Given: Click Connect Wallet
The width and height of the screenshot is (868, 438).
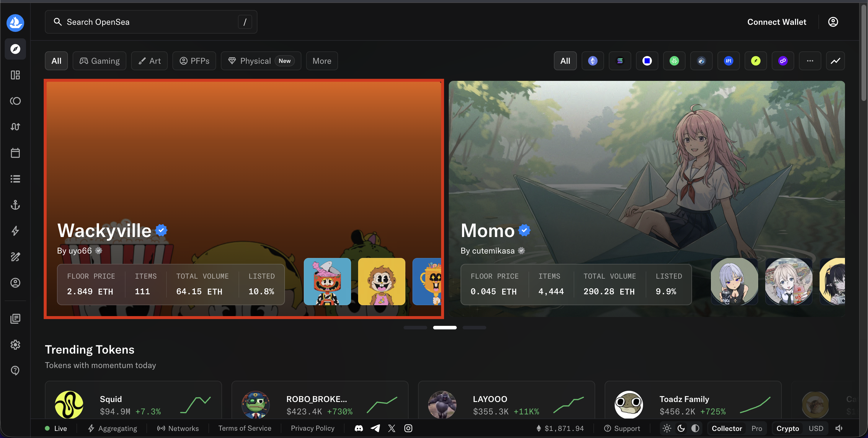Looking at the screenshot, I should pos(777,22).
